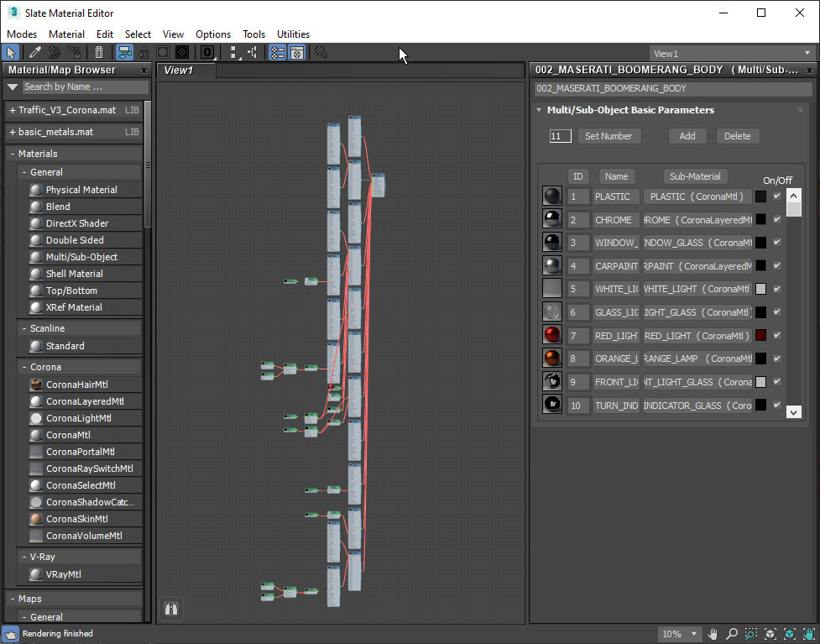Click Hide Unused Nodeslots icon
The image size is (820, 644).
tap(144, 52)
